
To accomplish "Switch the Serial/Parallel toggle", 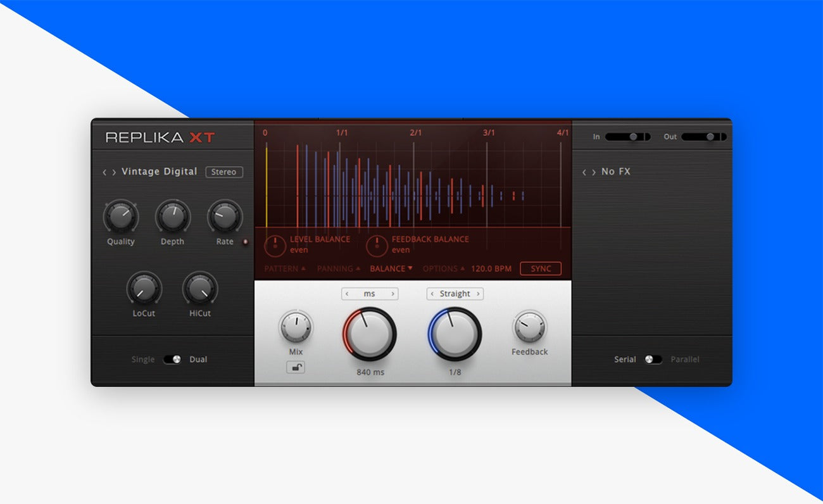I will (653, 359).
